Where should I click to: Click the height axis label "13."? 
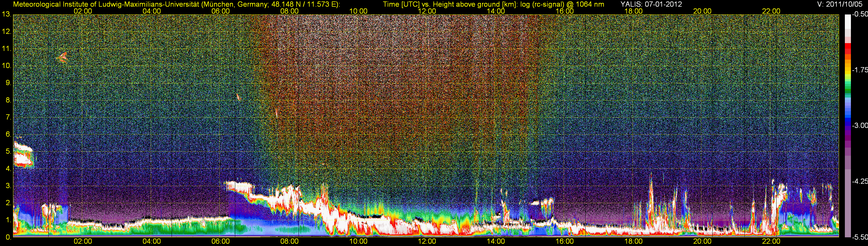(7, 14)
